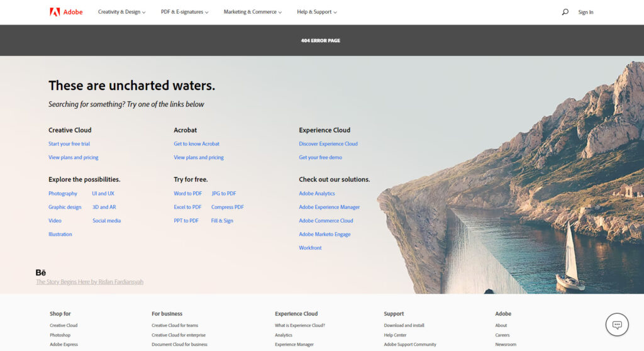Open Adobe Marketo Engage link

[x=325, y=234]
